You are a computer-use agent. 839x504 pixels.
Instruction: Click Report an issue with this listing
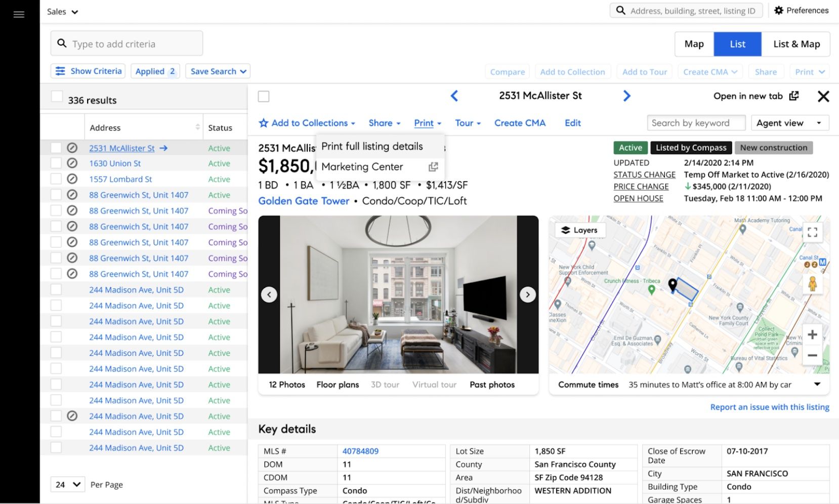(770, 407)
